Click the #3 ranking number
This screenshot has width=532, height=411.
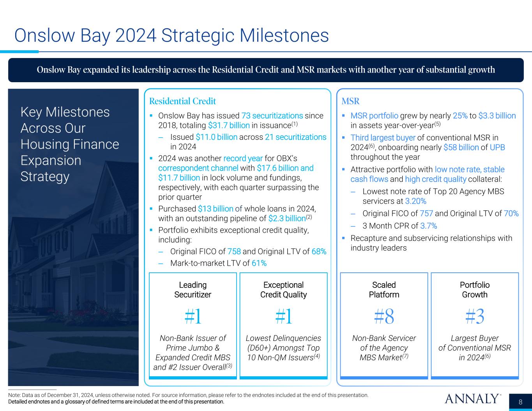coord(474,318)
